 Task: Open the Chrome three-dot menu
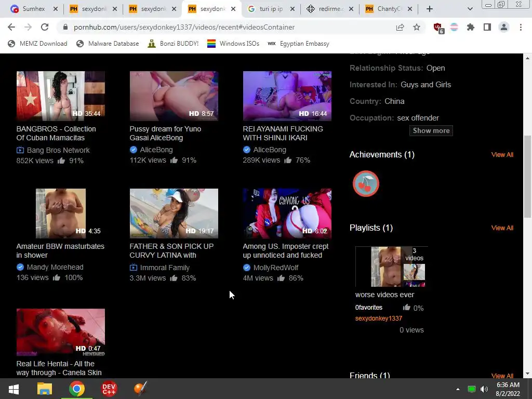click(521, 27)
